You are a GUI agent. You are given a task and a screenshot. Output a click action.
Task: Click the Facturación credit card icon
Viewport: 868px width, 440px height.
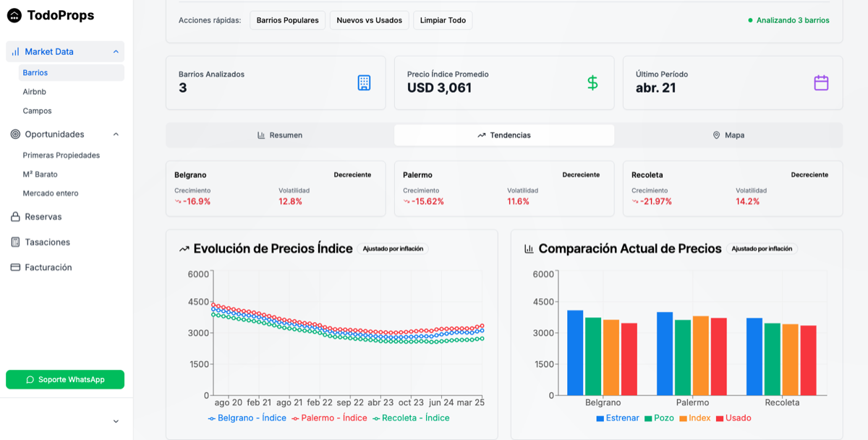(x=15, y=268)
